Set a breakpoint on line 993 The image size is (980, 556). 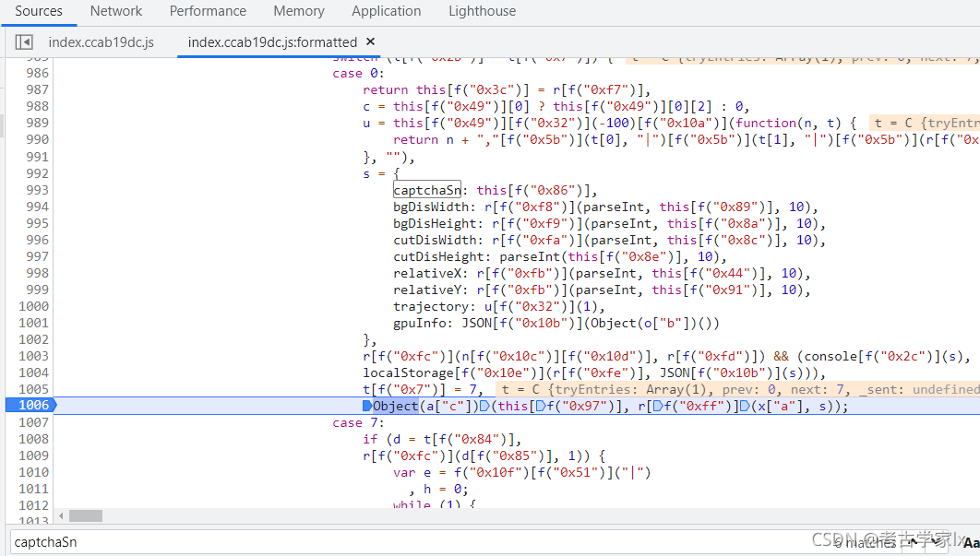click(37, 190)
